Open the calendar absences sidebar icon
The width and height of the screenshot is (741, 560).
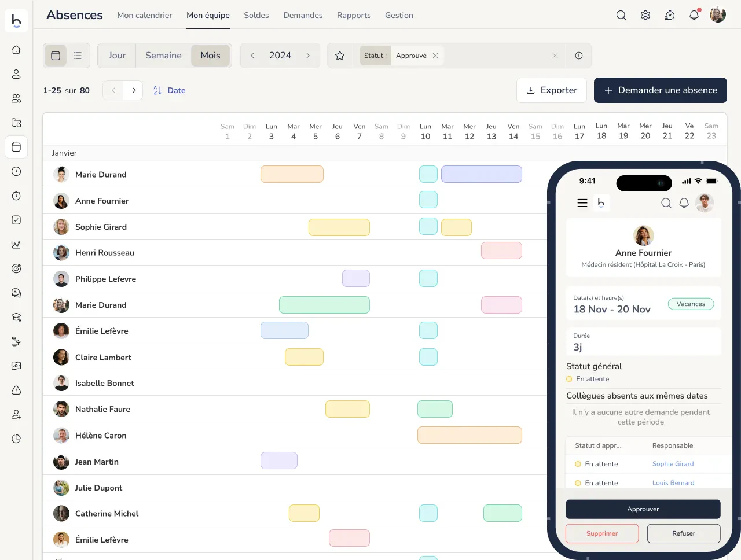point(16,147)
